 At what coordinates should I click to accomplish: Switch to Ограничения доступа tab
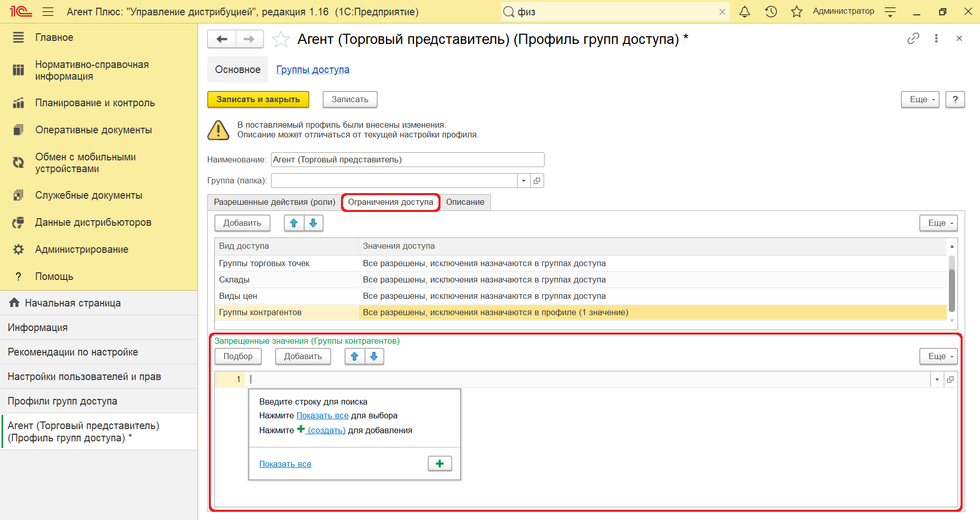390,202
